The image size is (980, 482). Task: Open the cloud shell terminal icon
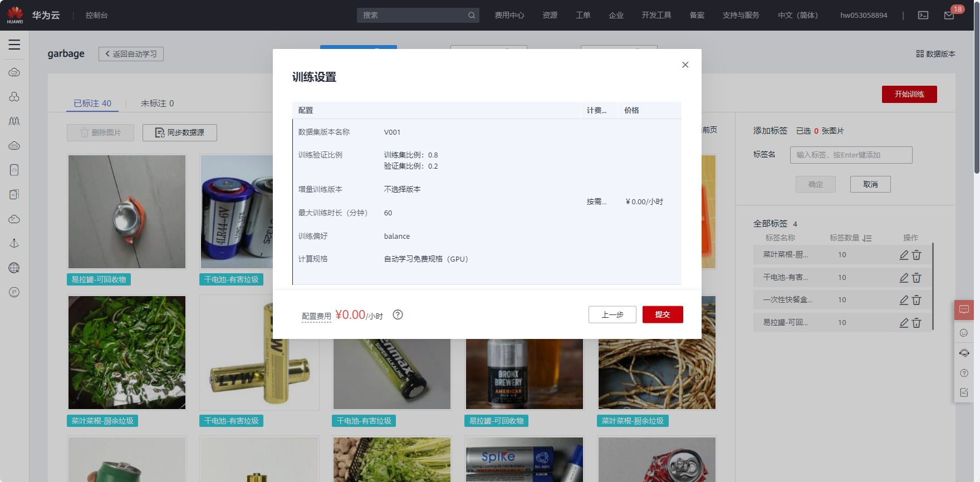click(923, 16)
